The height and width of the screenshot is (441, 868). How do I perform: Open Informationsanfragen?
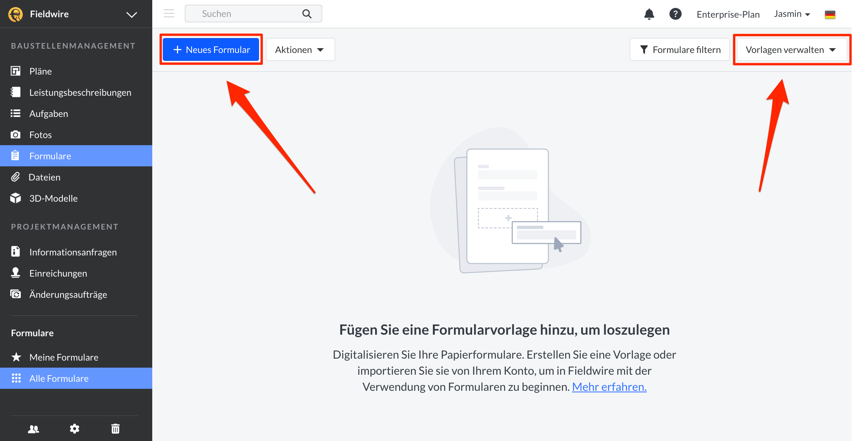73,252
